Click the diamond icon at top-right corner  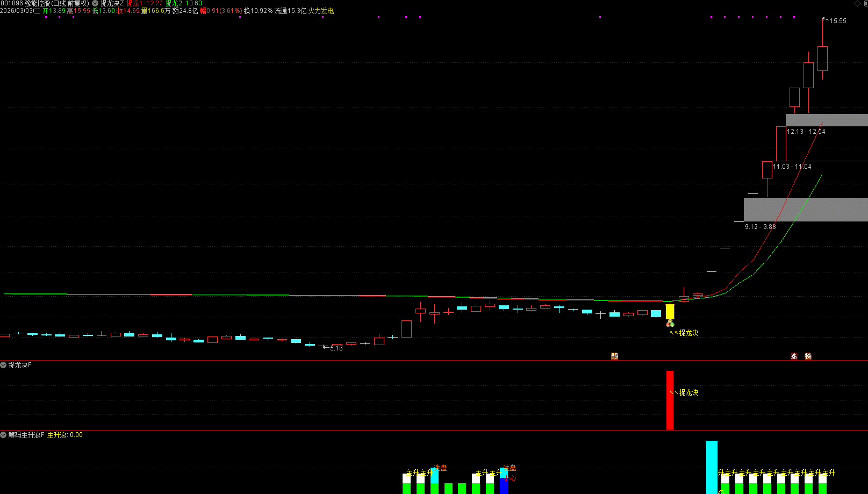click(x=857, y=4)
